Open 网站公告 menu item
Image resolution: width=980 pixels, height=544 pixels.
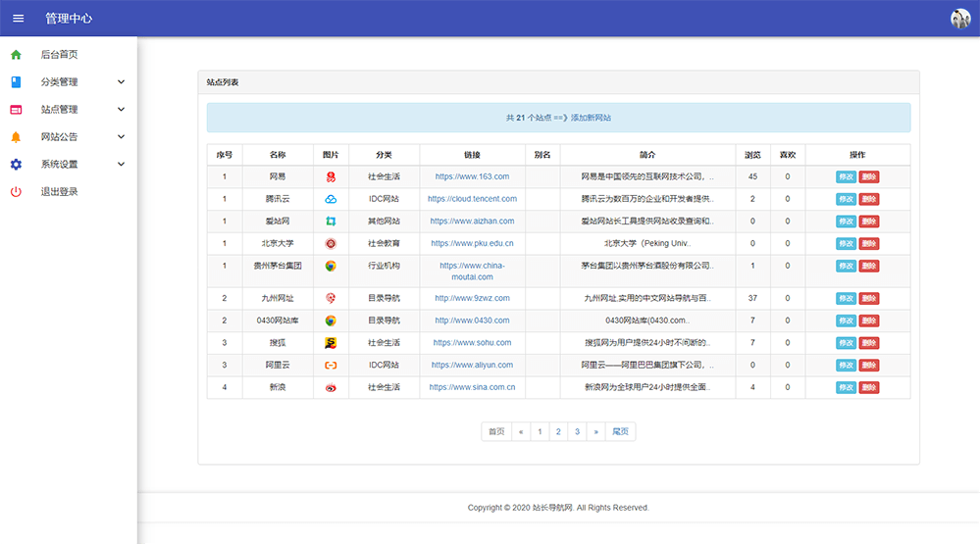(60, 137)
